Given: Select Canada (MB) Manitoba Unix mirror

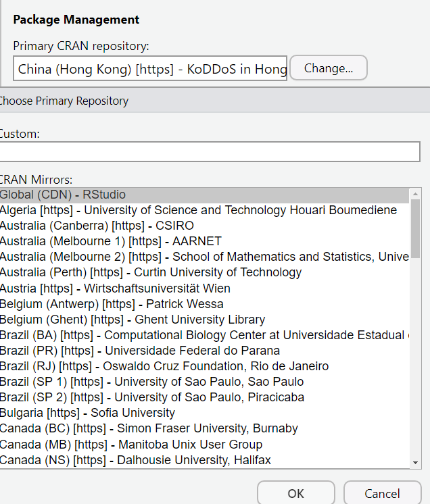Looking at the screenshot, I should coord(205,445).
